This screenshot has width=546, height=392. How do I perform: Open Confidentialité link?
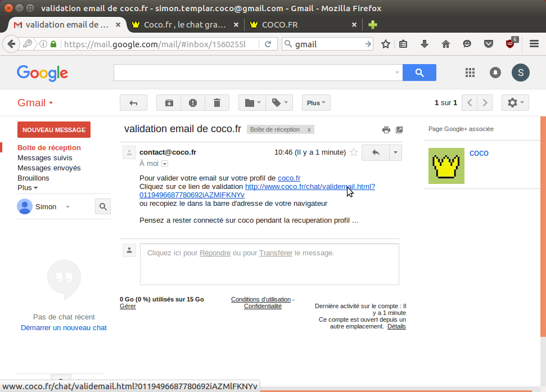click(x=263, y=306)
